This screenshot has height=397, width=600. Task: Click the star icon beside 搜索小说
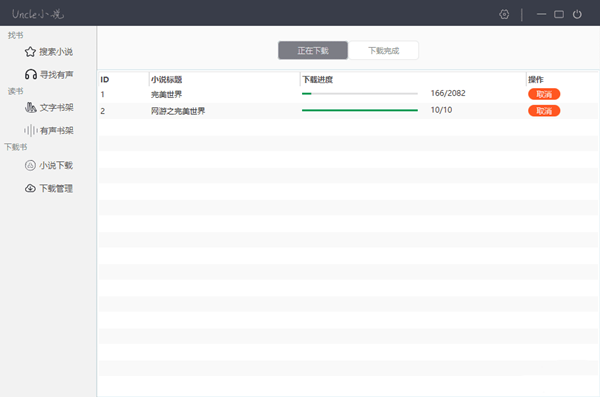point(30,52)
